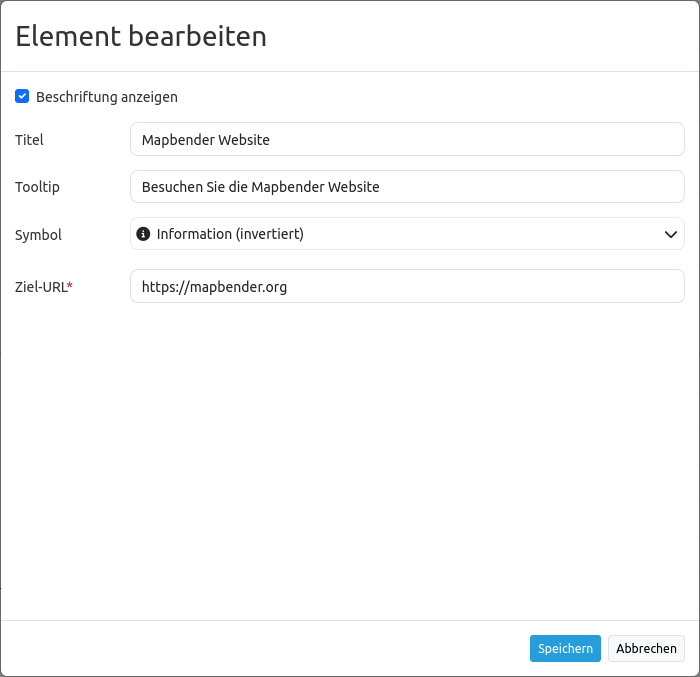Click the 'Beschriftung anzeigen' label text
Screen dimensions: 700x677
107,97
